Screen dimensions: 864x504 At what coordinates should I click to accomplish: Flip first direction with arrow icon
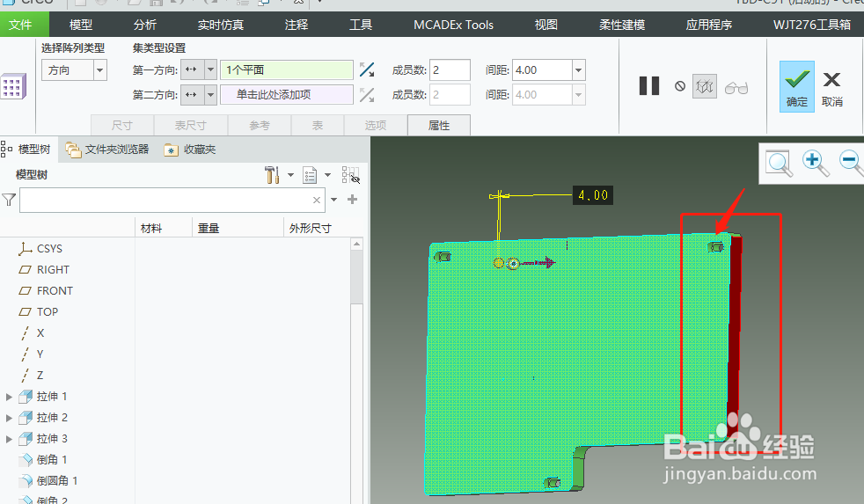[367, 70]
